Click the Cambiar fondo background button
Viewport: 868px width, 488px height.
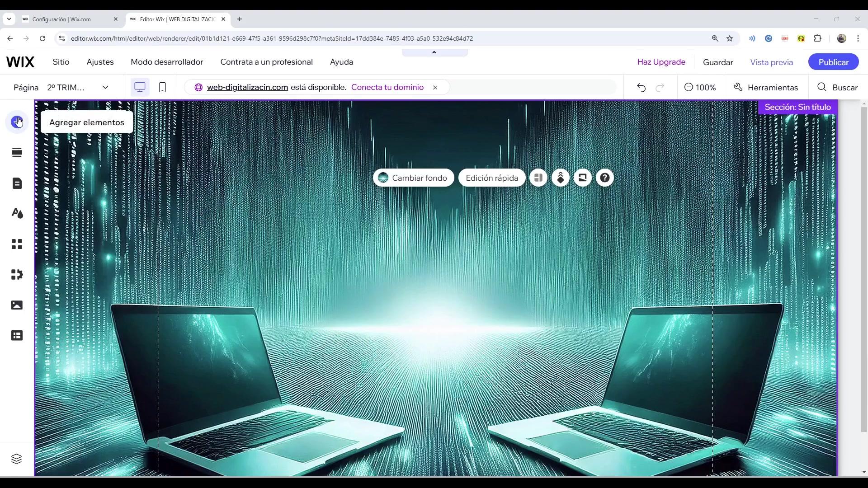pyautogui.click(x=413, y=178)
